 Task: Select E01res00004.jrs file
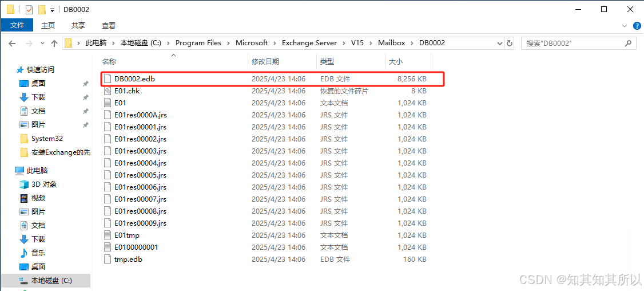(140, 163)
